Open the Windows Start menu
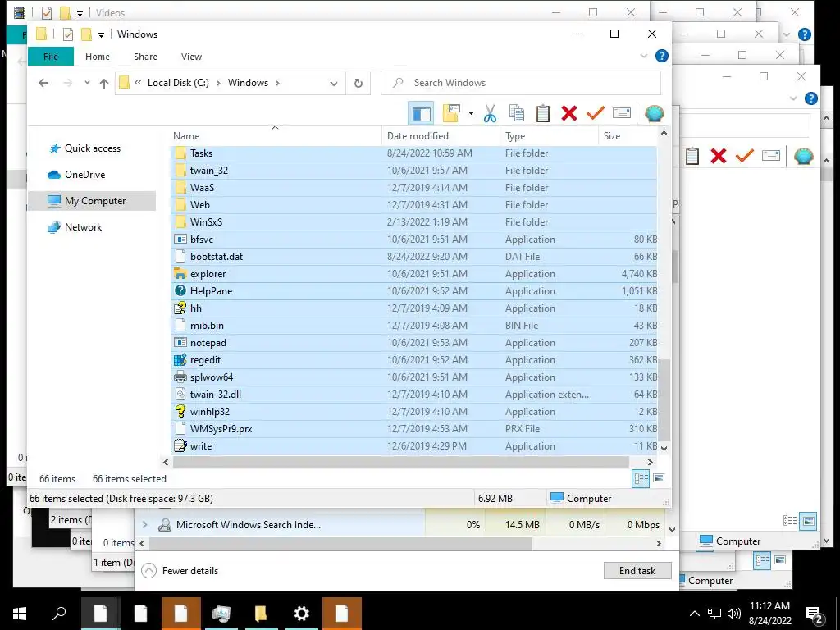 click(20, 614)
